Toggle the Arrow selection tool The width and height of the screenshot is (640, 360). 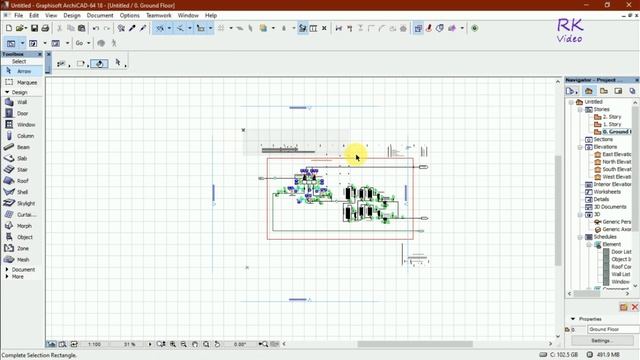pyautogui.click(x=22, y=71)
